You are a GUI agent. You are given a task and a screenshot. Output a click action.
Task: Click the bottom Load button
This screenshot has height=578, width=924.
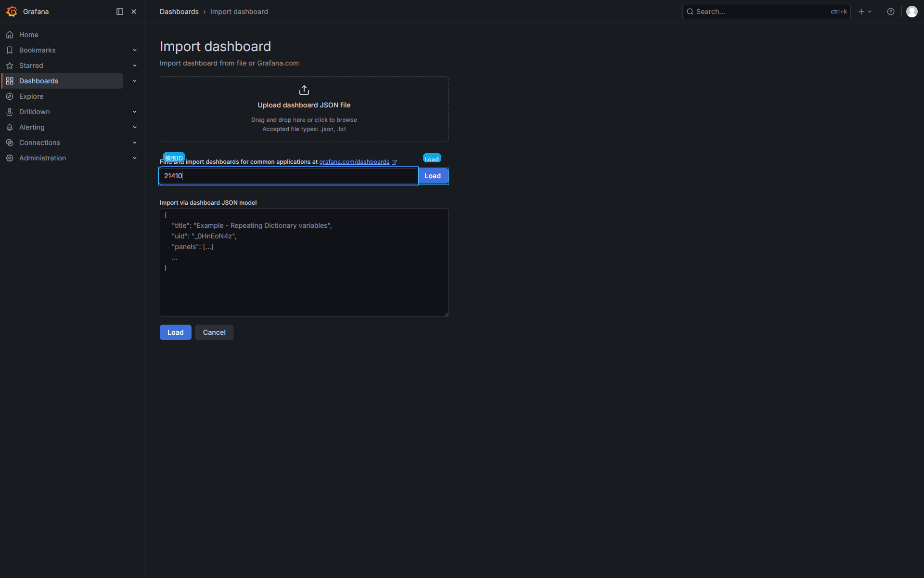tap(176, 332)
